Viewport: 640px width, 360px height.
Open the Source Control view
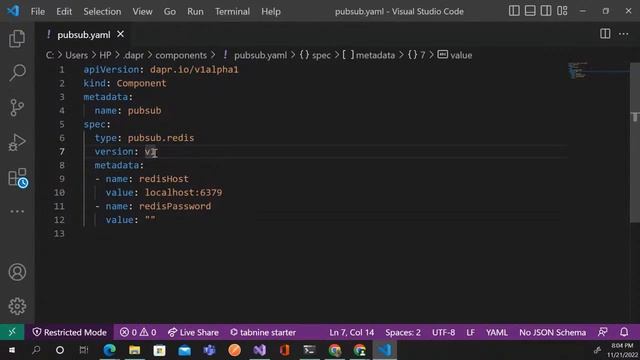[17, 108]
